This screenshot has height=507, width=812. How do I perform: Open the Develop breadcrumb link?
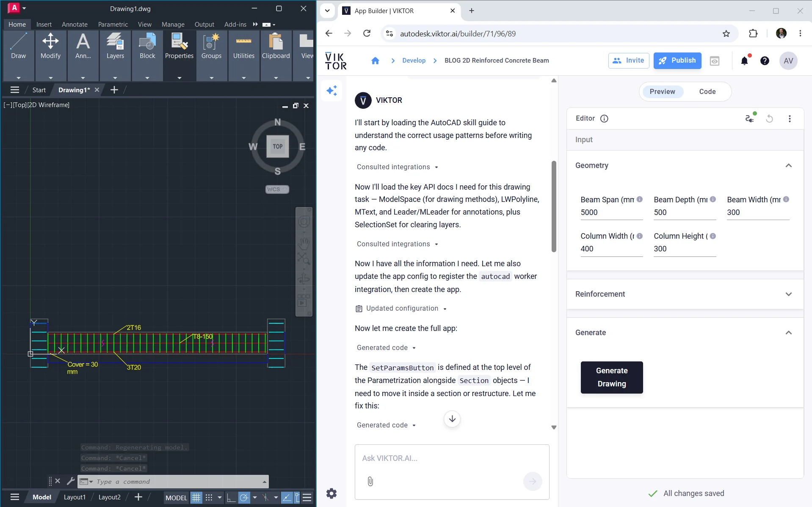(414, 61)
